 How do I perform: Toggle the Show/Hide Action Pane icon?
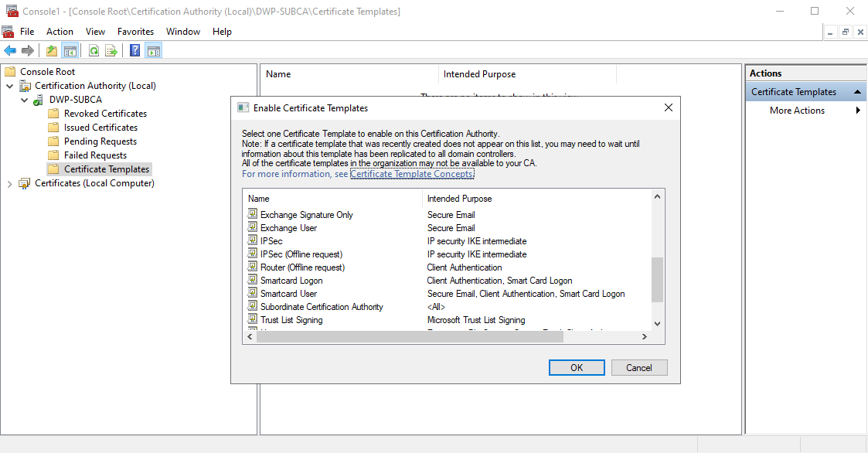pyautogui.click(x=154, y=51)
